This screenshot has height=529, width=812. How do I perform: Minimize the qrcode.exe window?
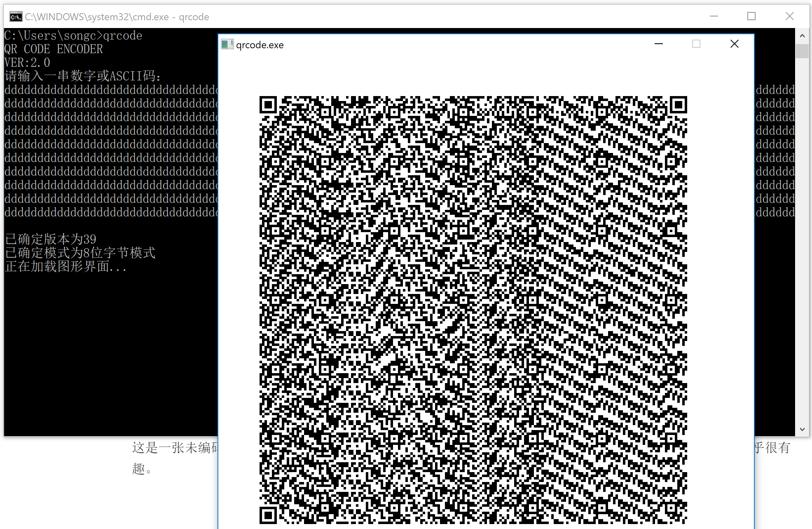(x=659, y=44)
